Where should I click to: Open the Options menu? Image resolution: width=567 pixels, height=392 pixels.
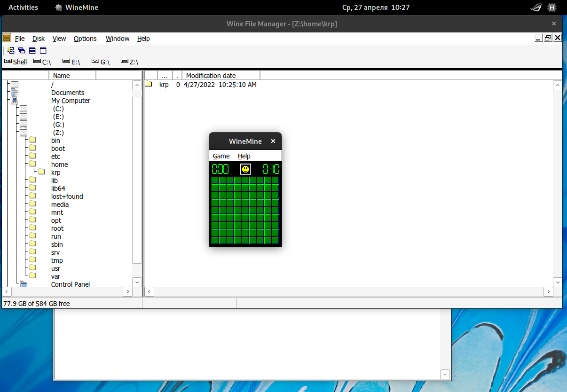85,39
